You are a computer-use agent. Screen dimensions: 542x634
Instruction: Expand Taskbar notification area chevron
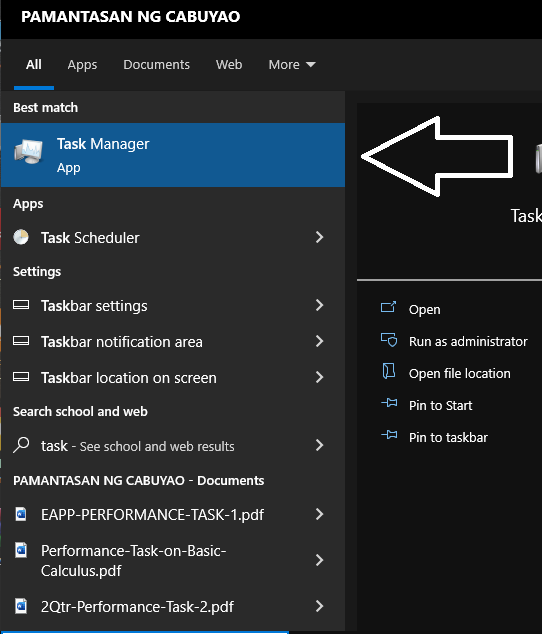(x=320, y=341)
